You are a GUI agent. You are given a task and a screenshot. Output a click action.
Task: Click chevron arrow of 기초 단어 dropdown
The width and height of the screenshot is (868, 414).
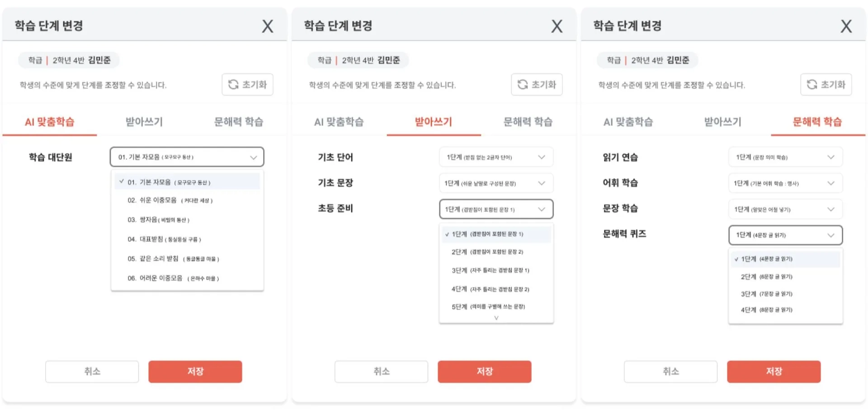(542, 157)
